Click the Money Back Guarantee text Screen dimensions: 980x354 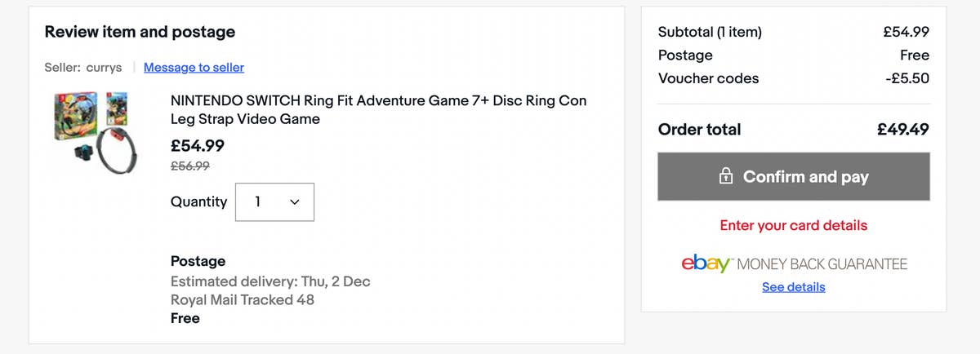click(x=822, y=264)
